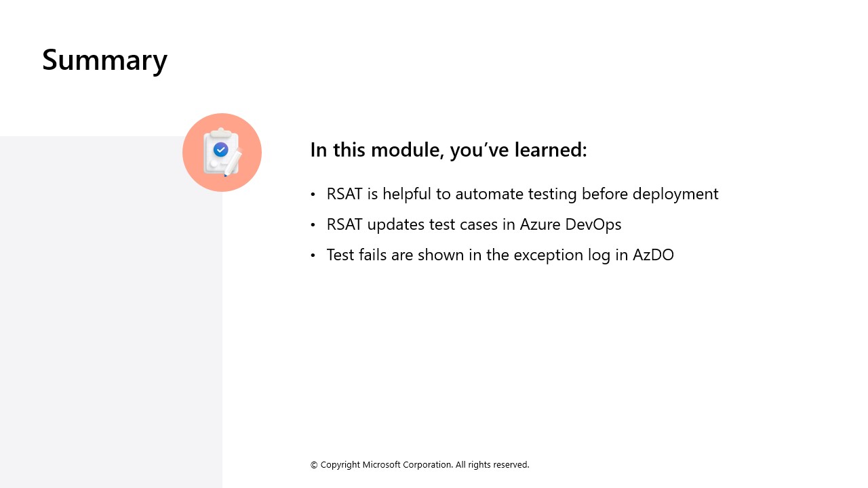Click the bullet dot before "RSAT updates test cases"
868x488 pixels.
pyautogui.click(x=313, y=225)
